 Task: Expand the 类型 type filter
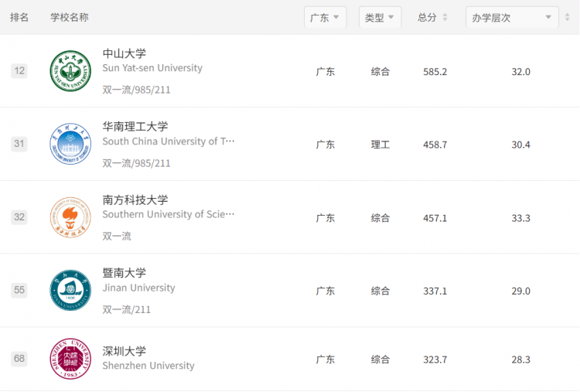click(380, 17)
